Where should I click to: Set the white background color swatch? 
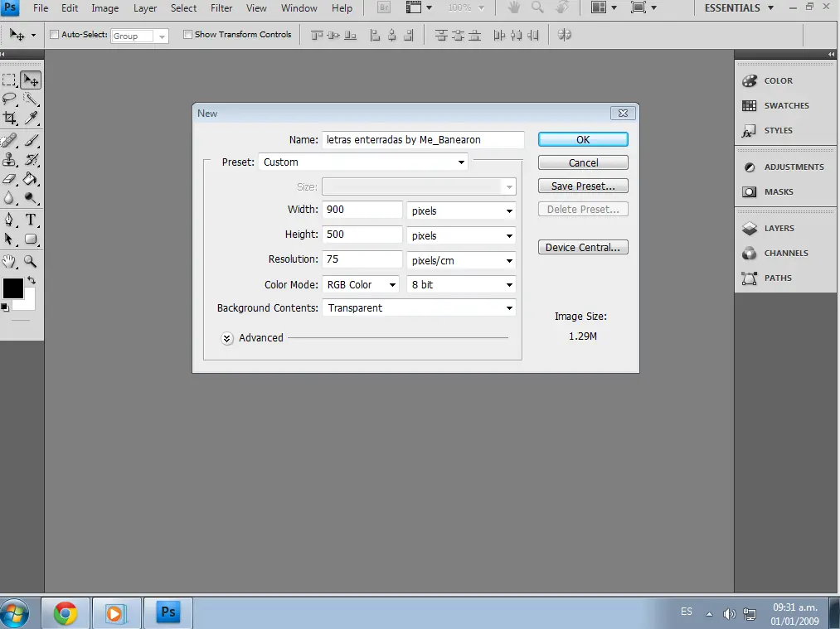29,303
